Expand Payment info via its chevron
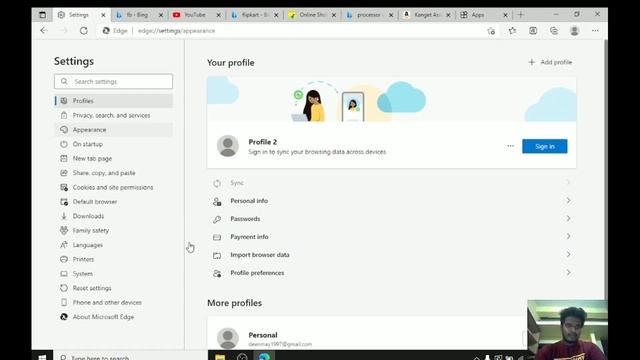 [568, 236]
